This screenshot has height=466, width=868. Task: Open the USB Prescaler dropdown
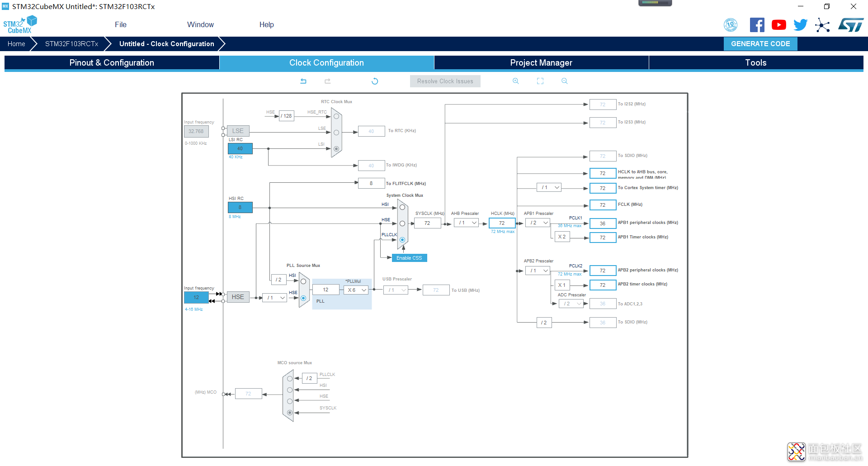[396, 290]
